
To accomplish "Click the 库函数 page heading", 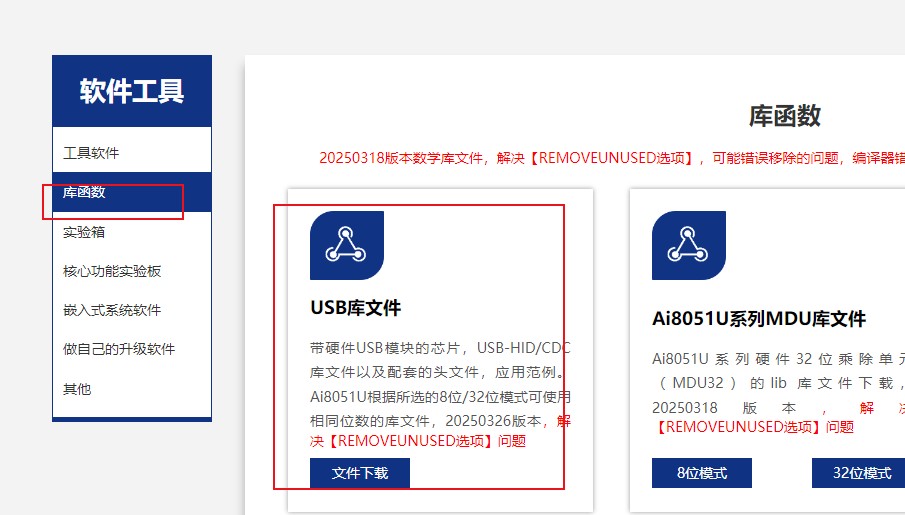I will click(784, 116).
